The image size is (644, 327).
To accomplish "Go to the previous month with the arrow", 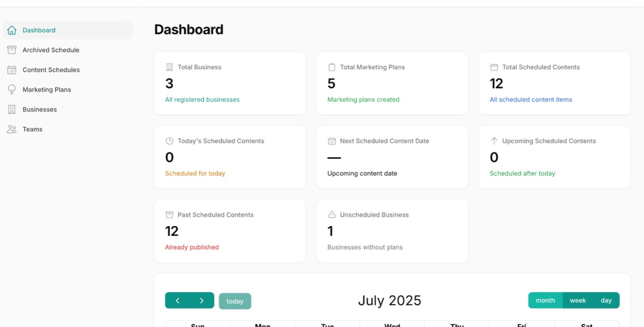I will (177, 300).
